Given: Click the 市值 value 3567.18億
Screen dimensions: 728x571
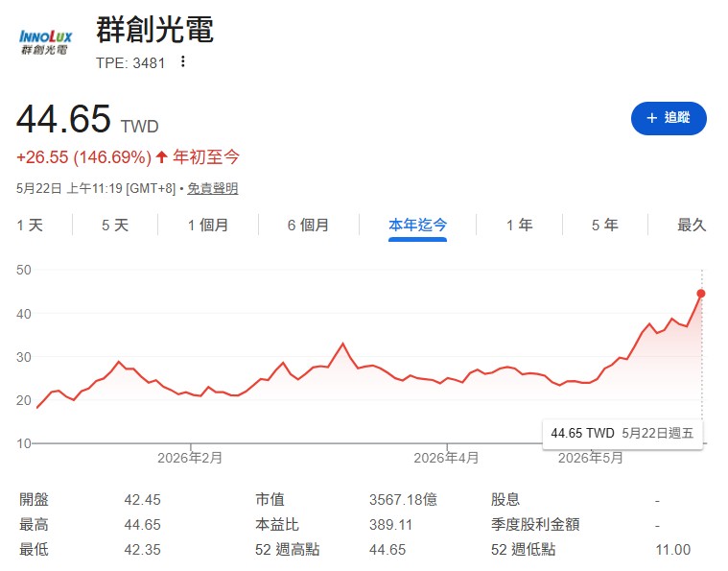Looking at the screenshot, I should coord(403,500).
